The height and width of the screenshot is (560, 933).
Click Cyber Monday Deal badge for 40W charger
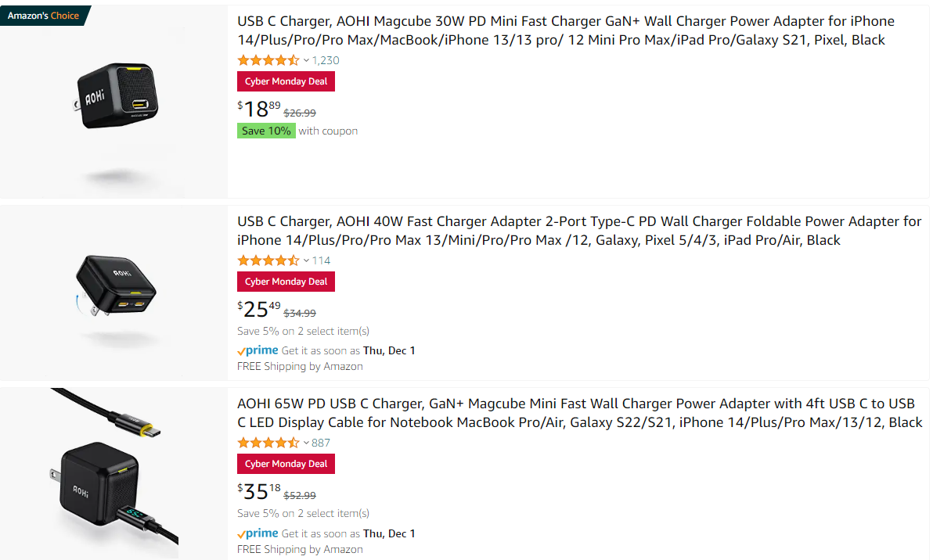pyautogui.click(x=286, y=282)
